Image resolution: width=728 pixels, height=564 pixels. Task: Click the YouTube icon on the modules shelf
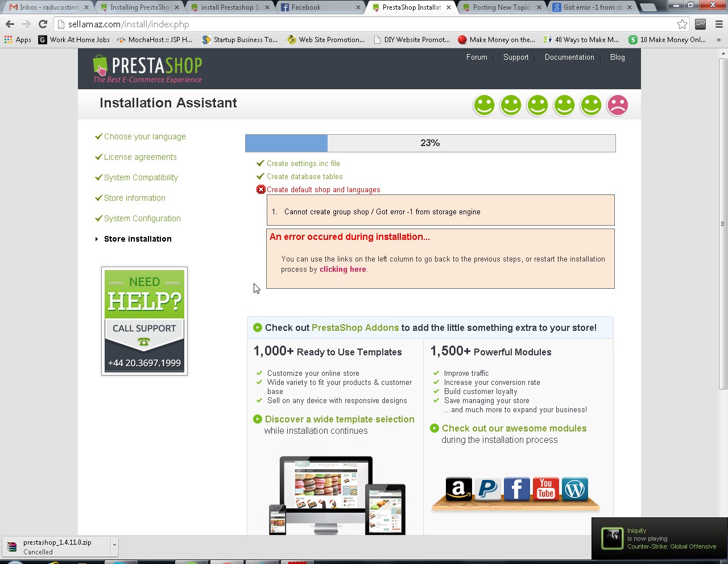click(546, 489)
